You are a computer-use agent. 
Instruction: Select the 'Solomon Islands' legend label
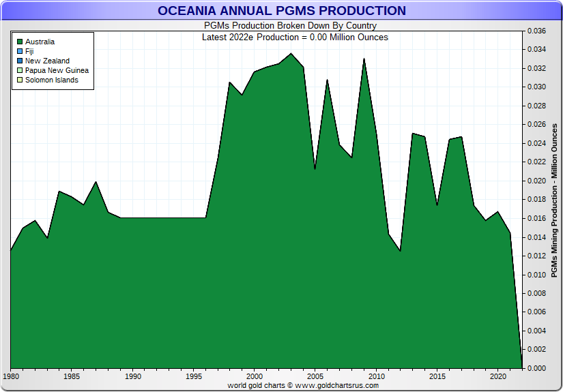(x=52, y=80)
